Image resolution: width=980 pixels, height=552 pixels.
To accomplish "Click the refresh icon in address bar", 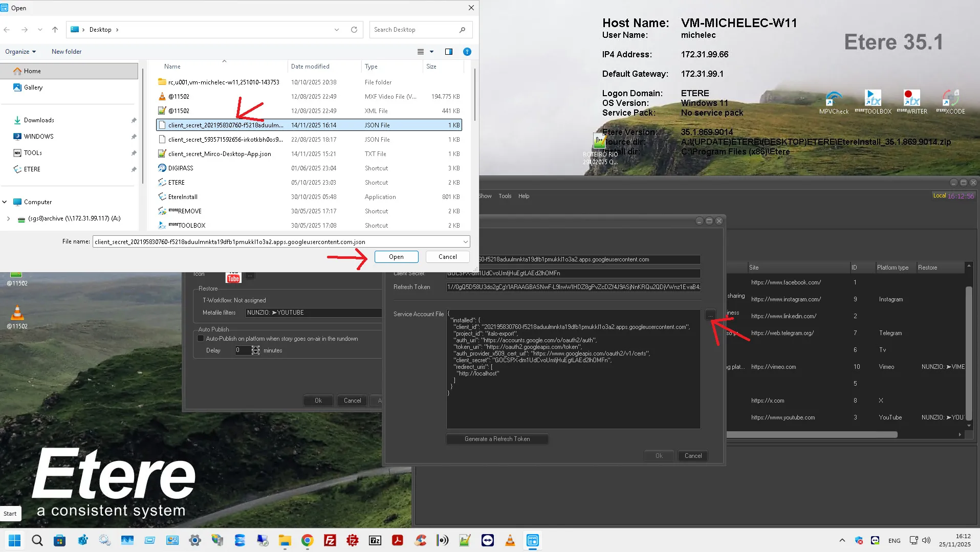I will tap(354, 30).
